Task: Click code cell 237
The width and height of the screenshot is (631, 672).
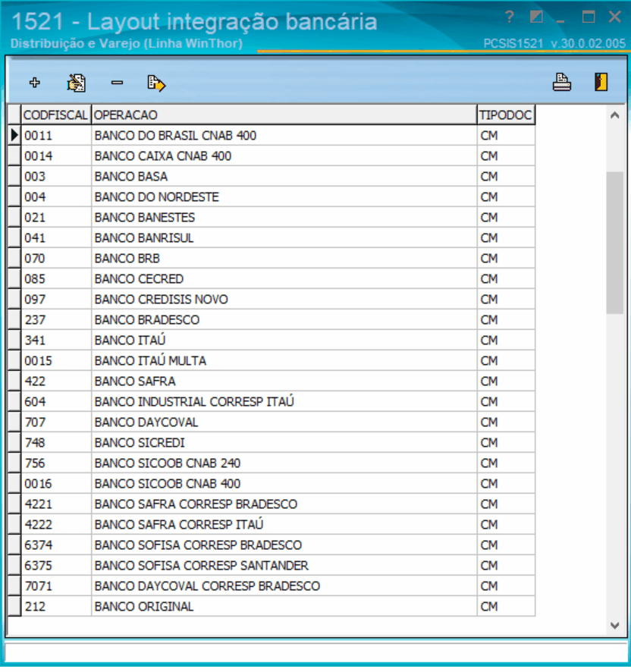Action: [56, 320]
